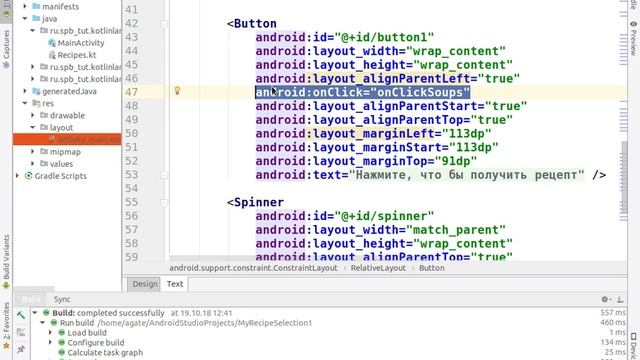Screen dimensions: 640x360
Task: Click the editor vertical scrollbar thumb
Action: tap(624, 177)
